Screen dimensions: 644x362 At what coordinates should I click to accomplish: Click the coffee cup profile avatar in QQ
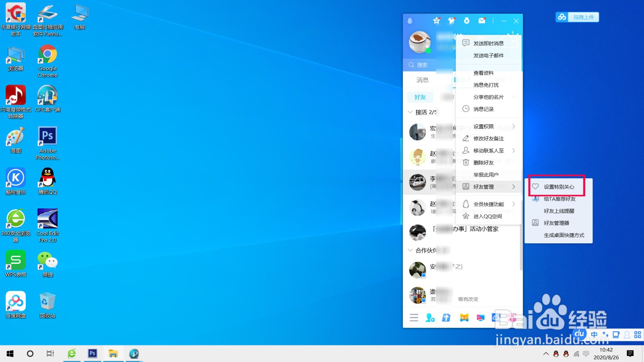[419, 41]
